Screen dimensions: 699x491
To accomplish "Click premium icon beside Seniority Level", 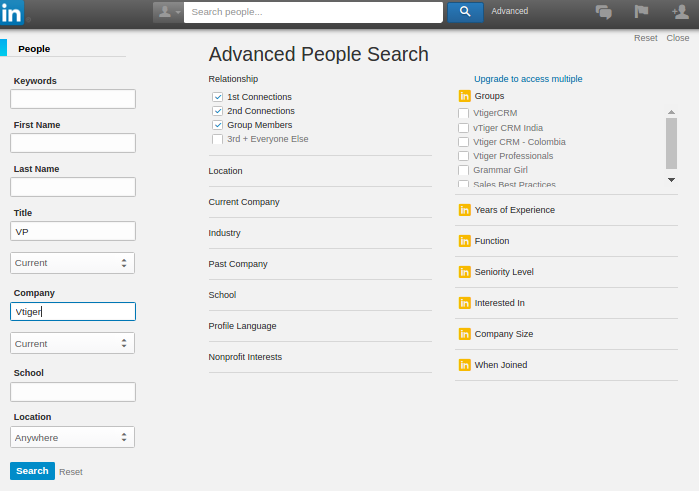I will 464,272.
